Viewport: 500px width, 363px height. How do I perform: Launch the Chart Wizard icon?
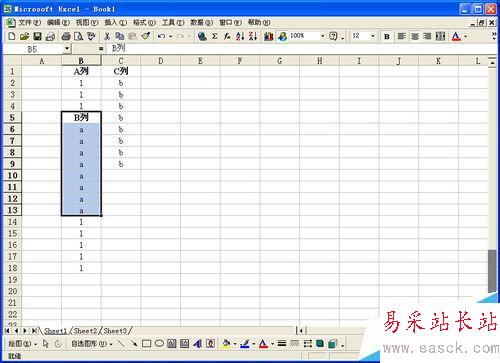coord(269,36)
